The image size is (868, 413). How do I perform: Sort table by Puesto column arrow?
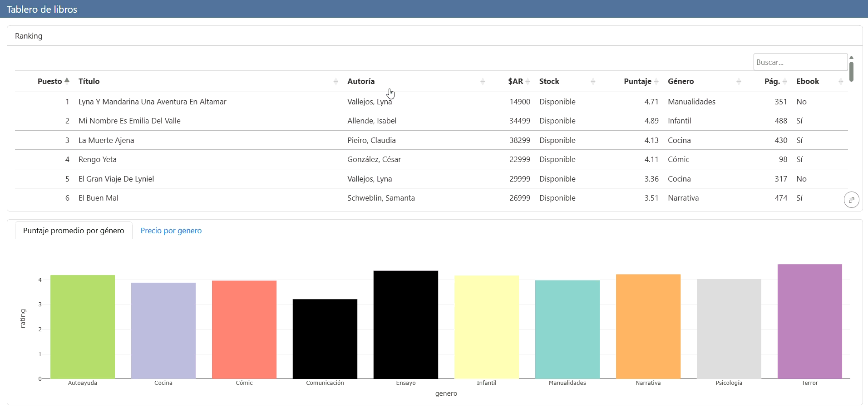pos(67,81)
